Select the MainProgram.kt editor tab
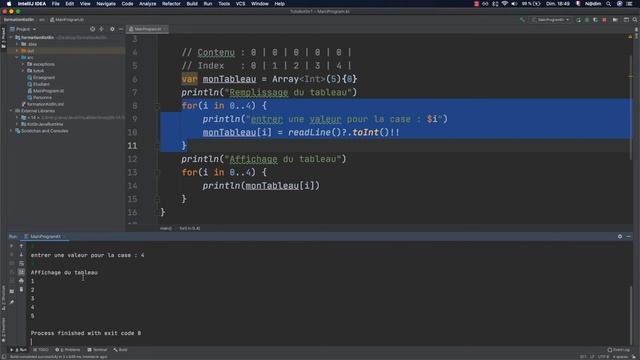The height and width of the screenshot is (360, 640). click(x=147, y=29)
